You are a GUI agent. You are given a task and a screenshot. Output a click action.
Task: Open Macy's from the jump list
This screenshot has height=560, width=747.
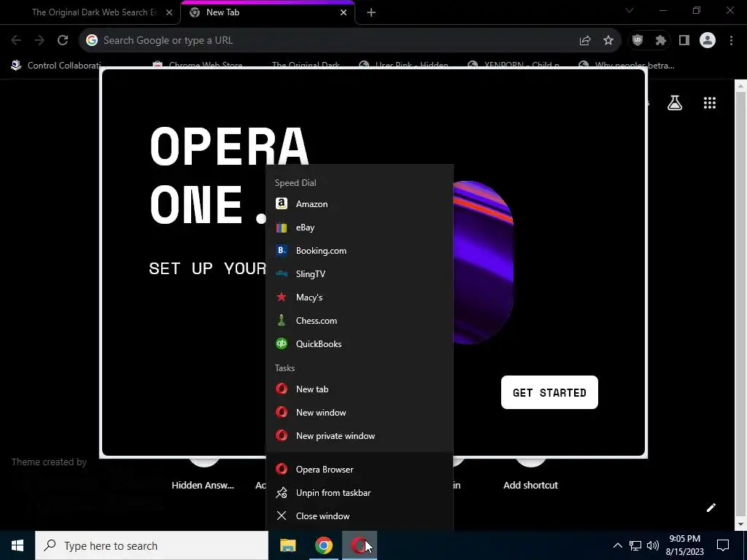coord(359,297)
